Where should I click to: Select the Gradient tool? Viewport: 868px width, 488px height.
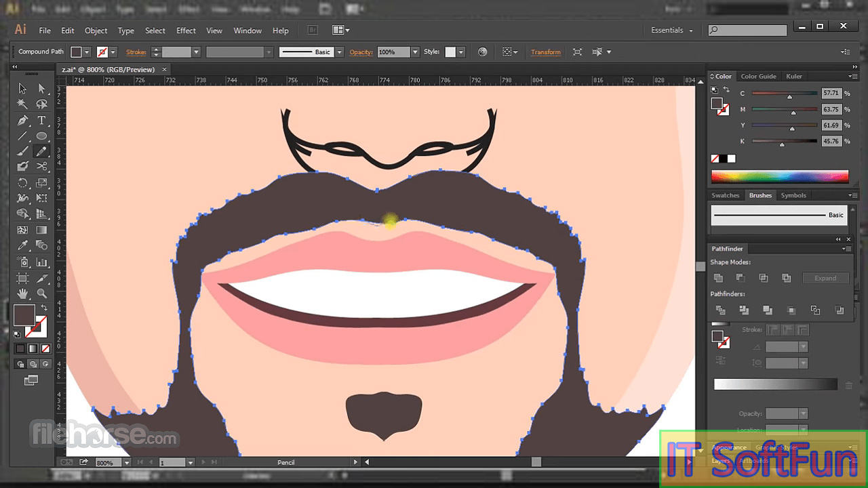point(41,230)
